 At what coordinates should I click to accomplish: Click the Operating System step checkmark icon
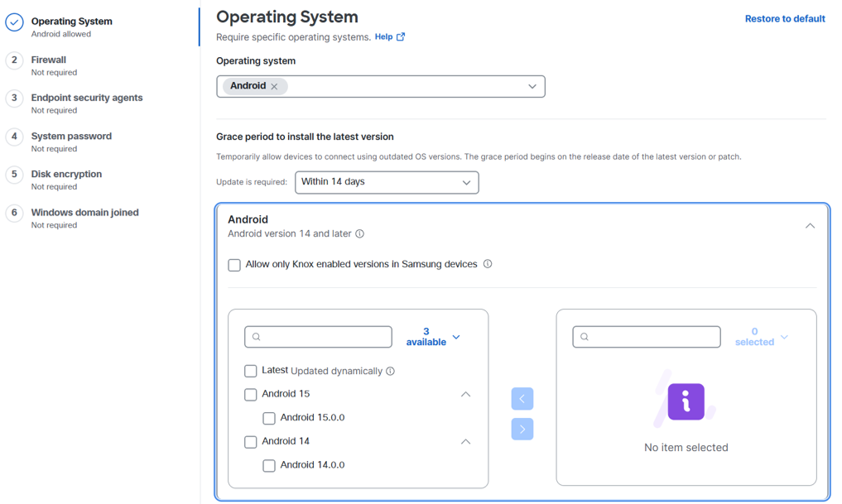(x=15, y=22)
